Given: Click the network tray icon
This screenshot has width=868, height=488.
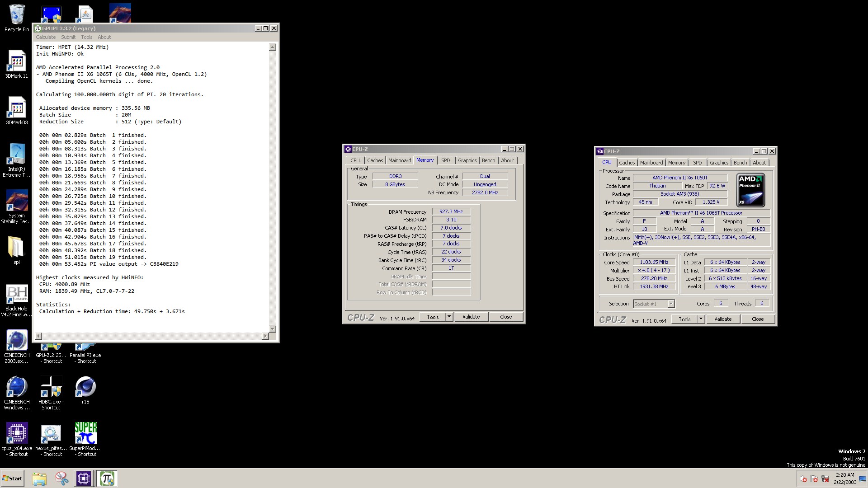Looking at the screenshot, I should pyautogui.click(x=826, y=479).
